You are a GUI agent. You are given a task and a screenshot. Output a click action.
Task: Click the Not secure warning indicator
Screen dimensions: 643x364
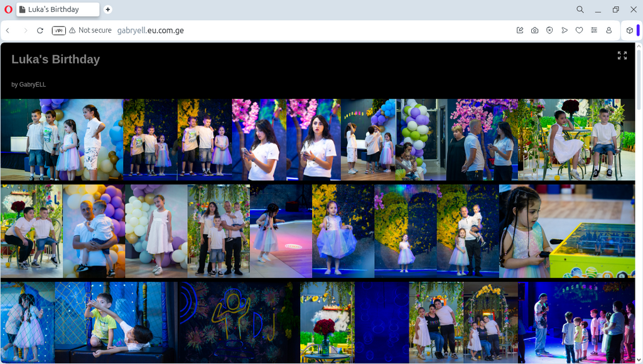pos(90,30)
